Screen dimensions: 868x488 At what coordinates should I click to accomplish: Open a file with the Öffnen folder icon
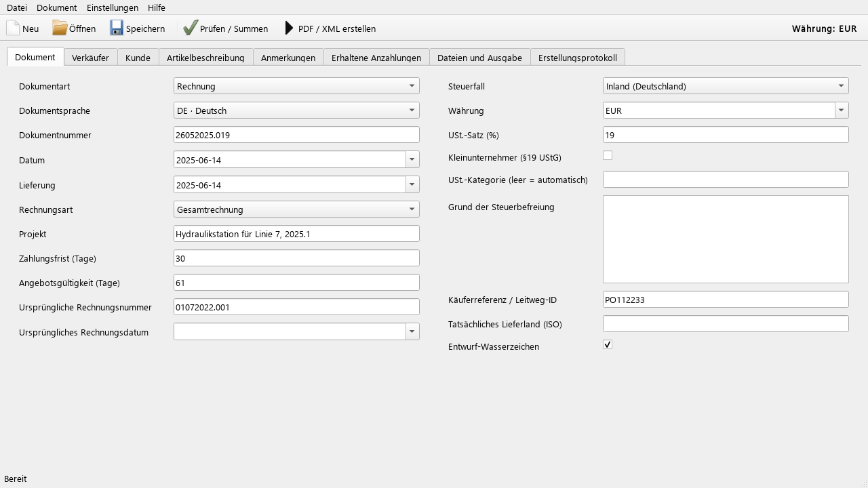(x=60, y=28)
